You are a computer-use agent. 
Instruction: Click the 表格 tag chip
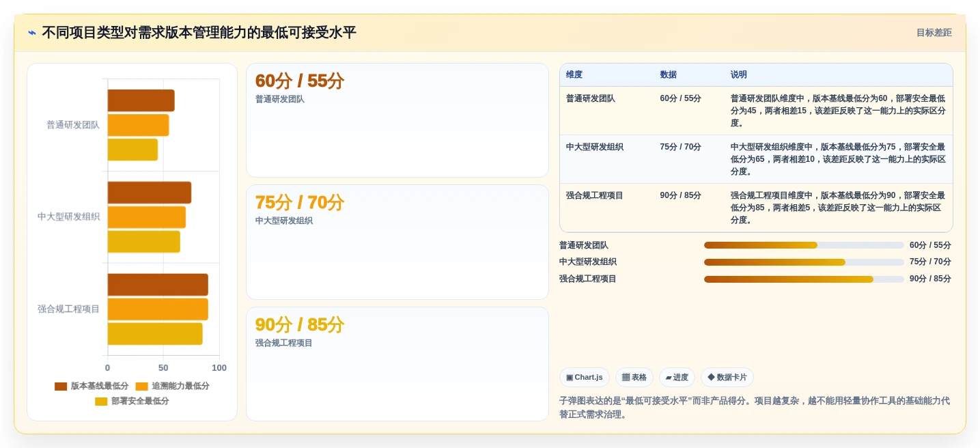point(634,378)
